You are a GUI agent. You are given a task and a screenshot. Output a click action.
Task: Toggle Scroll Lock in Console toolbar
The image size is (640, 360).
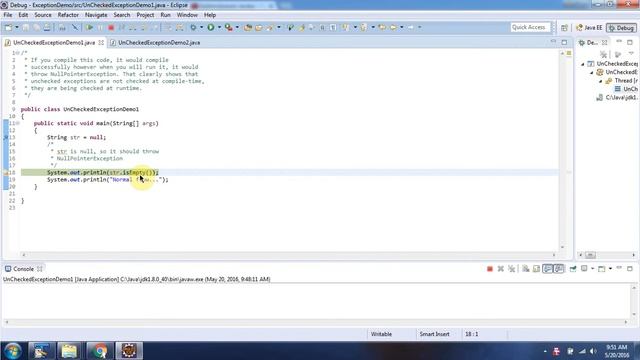click(x=536, y=269)
